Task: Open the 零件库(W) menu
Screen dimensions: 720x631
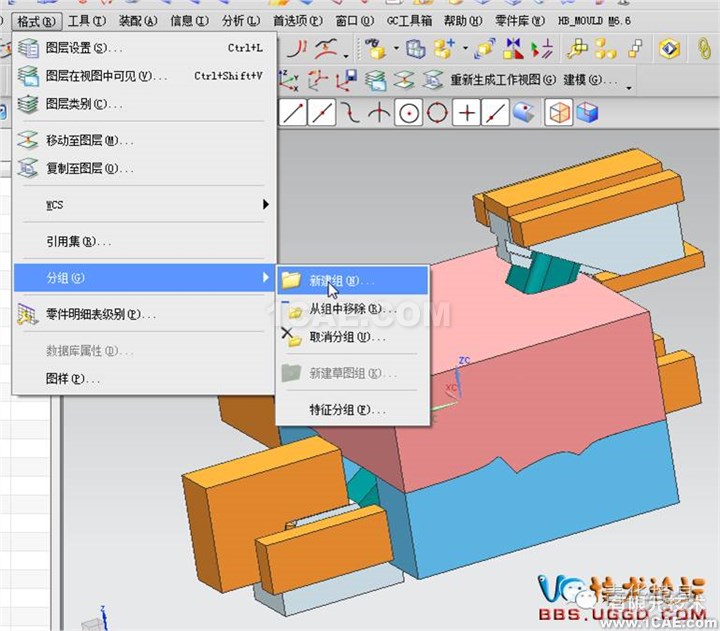Action: point(520,21)
